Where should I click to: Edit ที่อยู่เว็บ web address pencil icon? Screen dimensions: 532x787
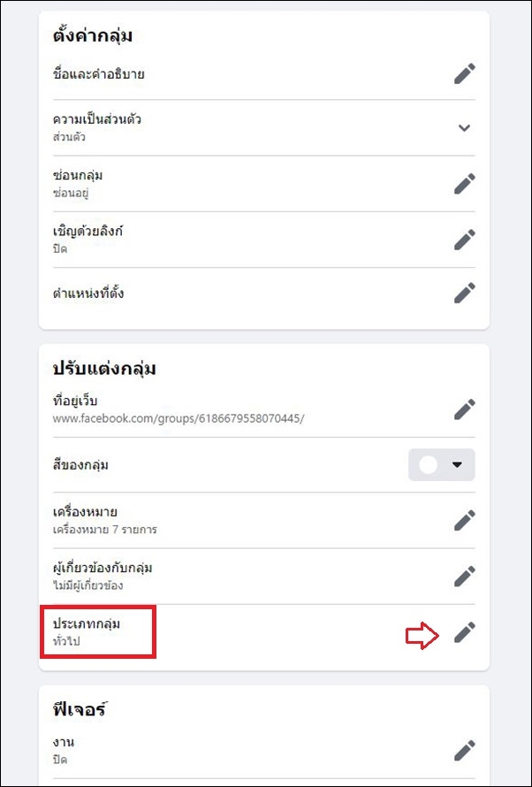pos(464,409)
